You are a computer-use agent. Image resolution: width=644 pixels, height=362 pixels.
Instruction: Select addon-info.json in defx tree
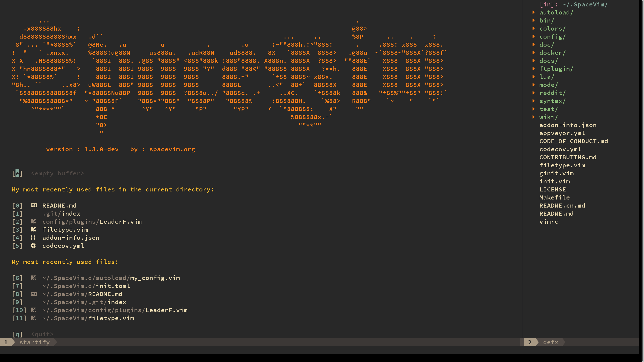(x=568, y=125)
